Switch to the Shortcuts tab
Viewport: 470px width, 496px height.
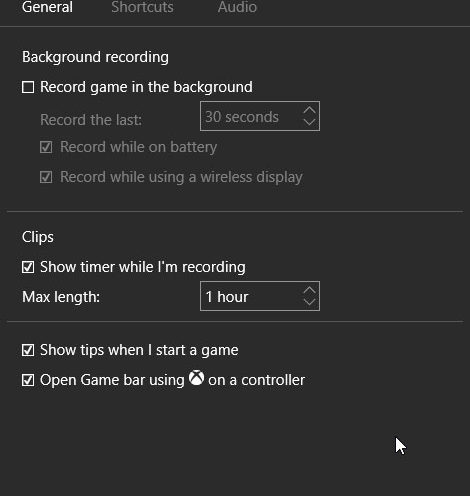(142, 7)
